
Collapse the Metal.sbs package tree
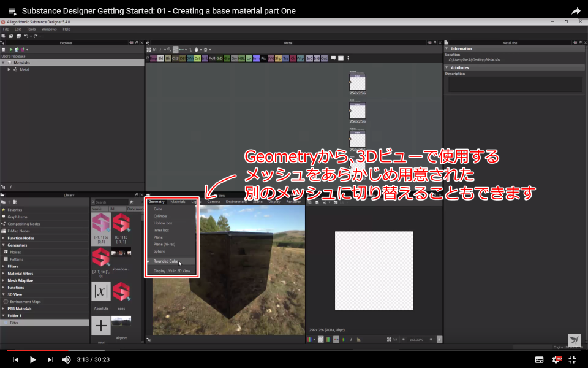4,63
